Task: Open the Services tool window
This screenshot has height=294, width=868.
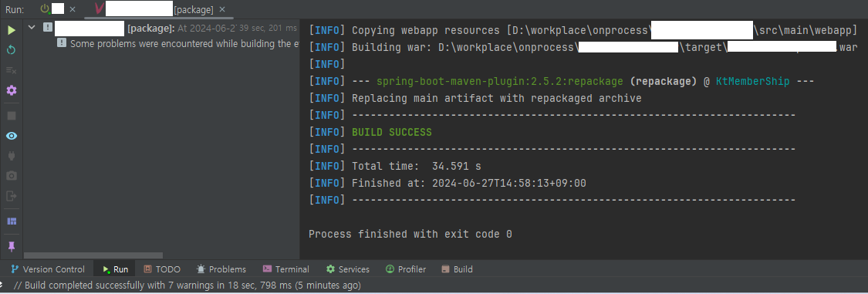Action: [x=348, y=269]
